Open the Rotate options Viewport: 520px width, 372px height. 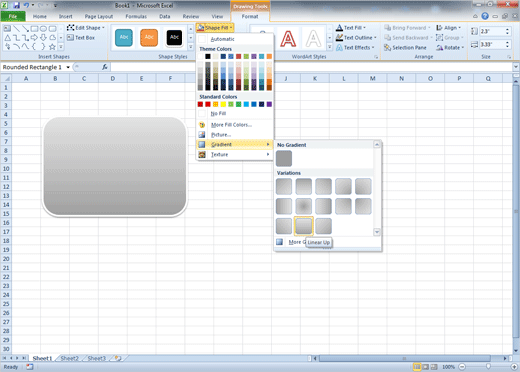(x=450, y=48)
